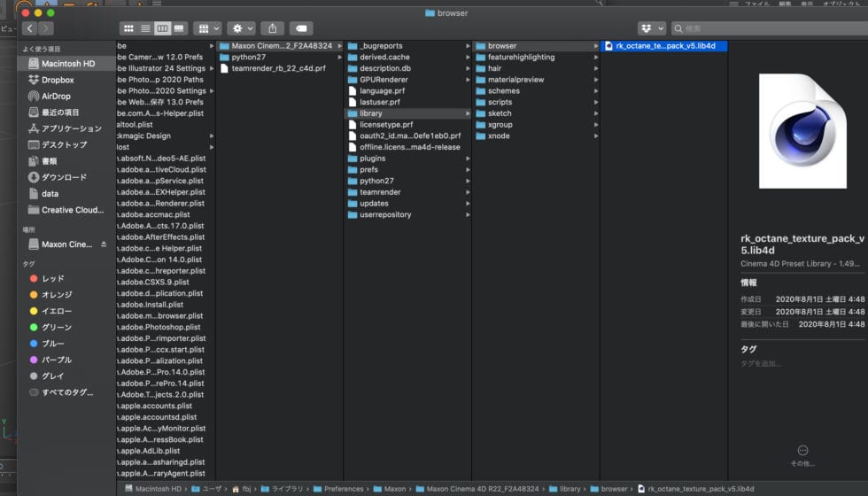Click the その他 more actions button
The height and width of the screenshot is (496, 868).
[802, 451]
